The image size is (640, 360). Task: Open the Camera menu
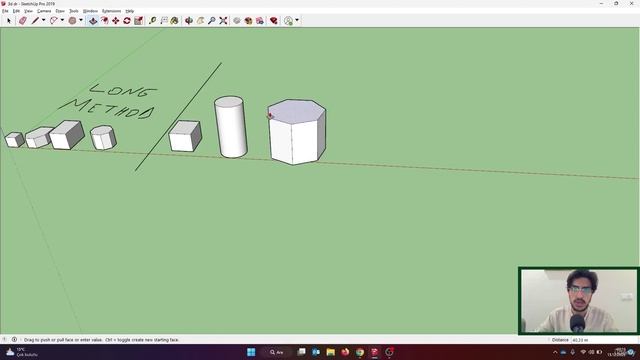[44, 11]
